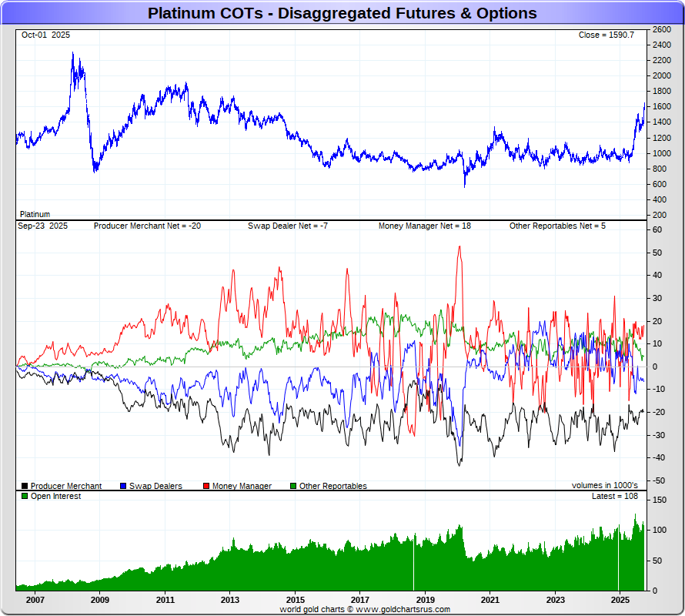Select the 'Oct-01 2025' date label
Screen dimensions: 685x616
click(45, 35)
